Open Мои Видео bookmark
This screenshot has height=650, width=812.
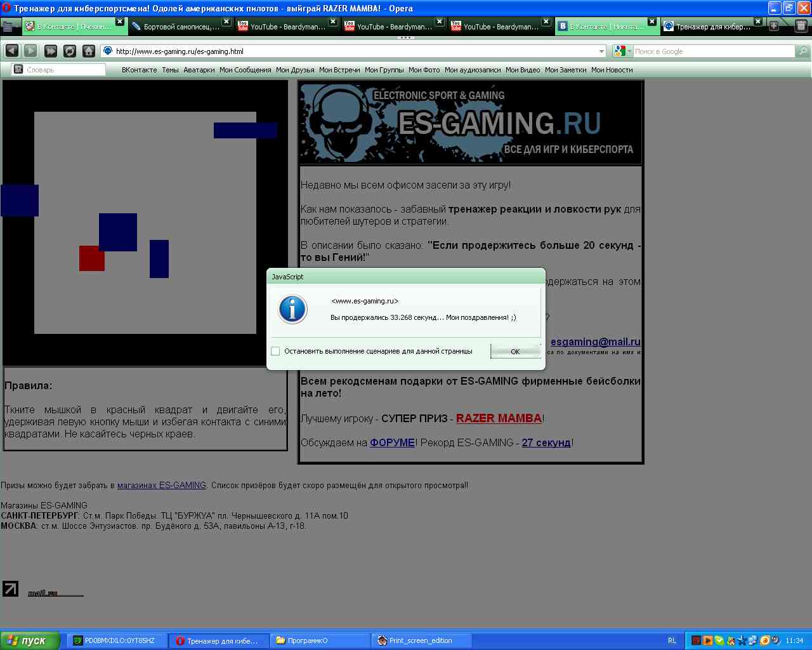click(523, 70)
